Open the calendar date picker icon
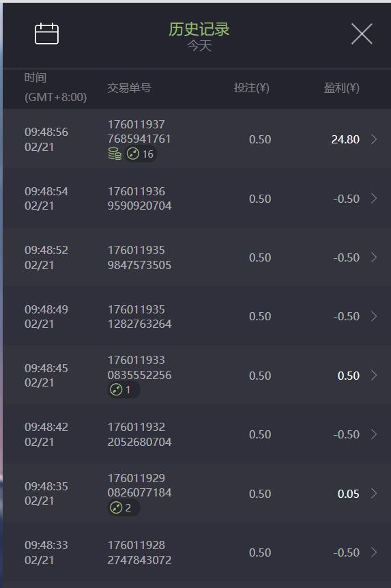 (x=47, y=33)
